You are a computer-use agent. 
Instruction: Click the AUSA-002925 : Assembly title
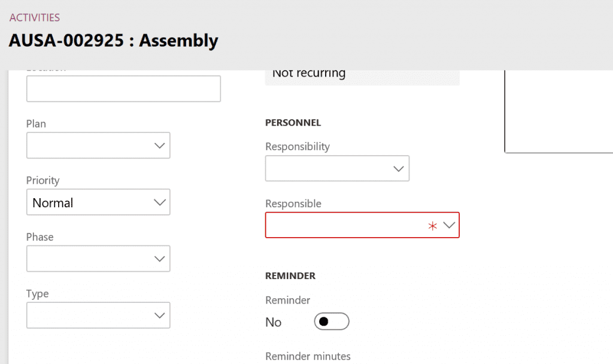113,41
